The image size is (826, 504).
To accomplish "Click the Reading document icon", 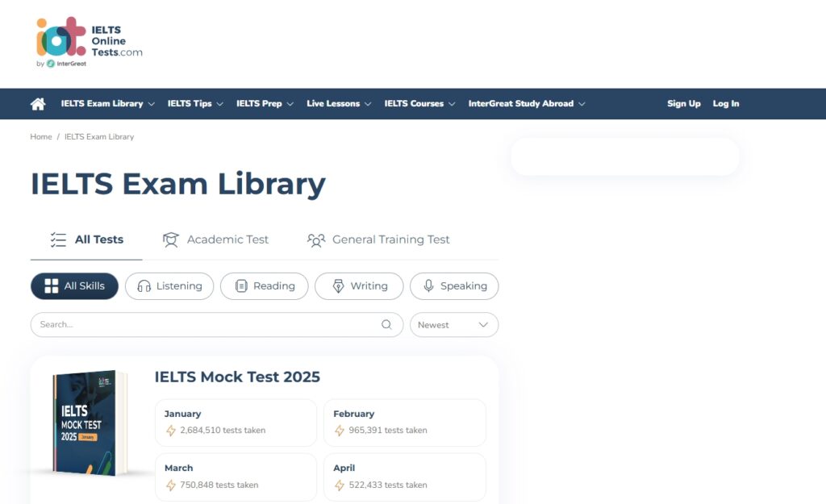I will (241, 286).
